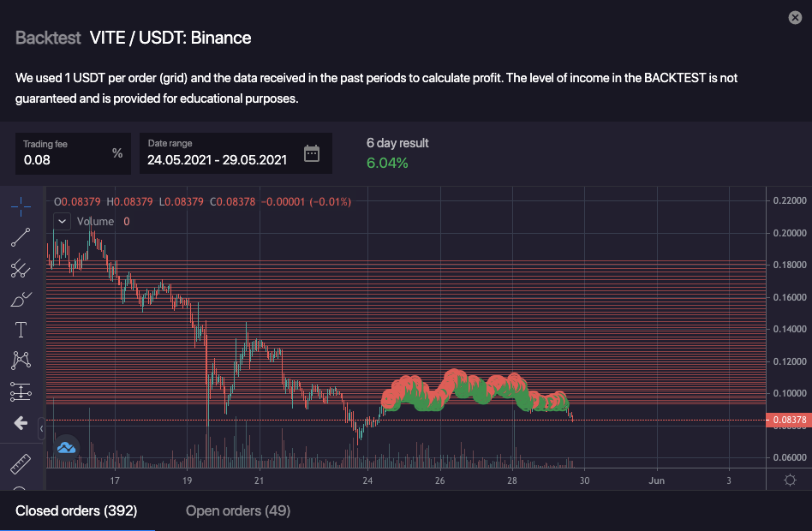Open chart settings gear icon
This screenshot has width=812, height=531.
point(789,480)
